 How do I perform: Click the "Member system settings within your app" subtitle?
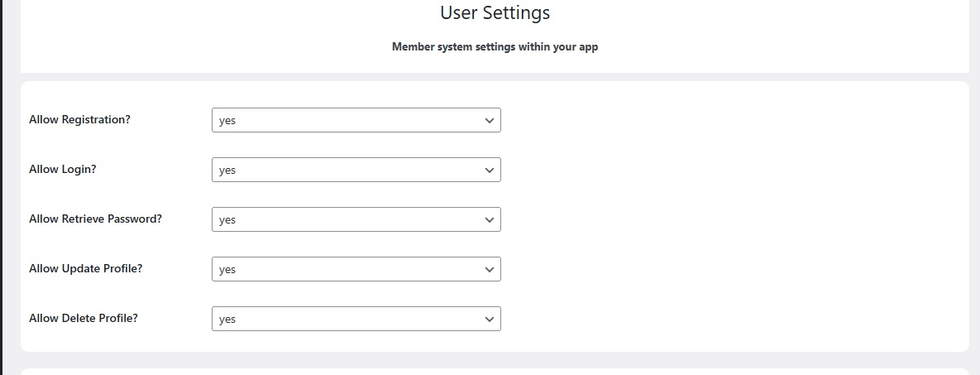click(x=495, y=47)
